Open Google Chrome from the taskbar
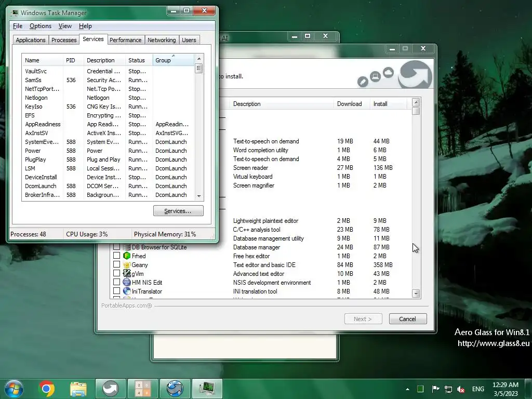 pos(46,389)
